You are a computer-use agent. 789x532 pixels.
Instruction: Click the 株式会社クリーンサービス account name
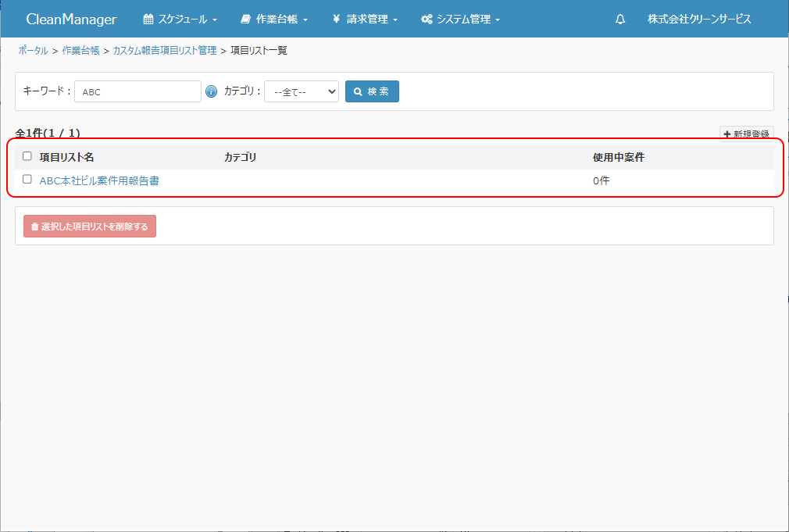click(699, 20)
